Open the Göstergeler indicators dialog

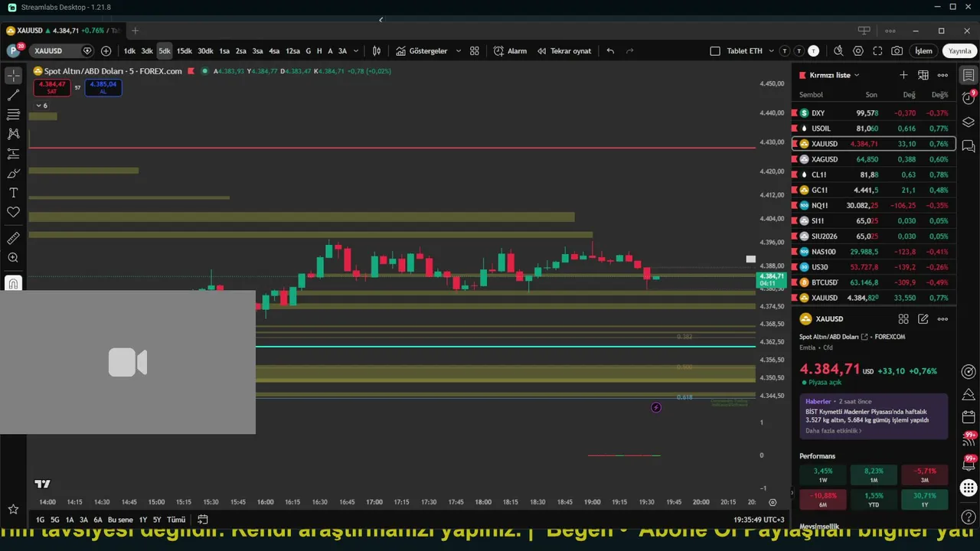click(422, 51)
